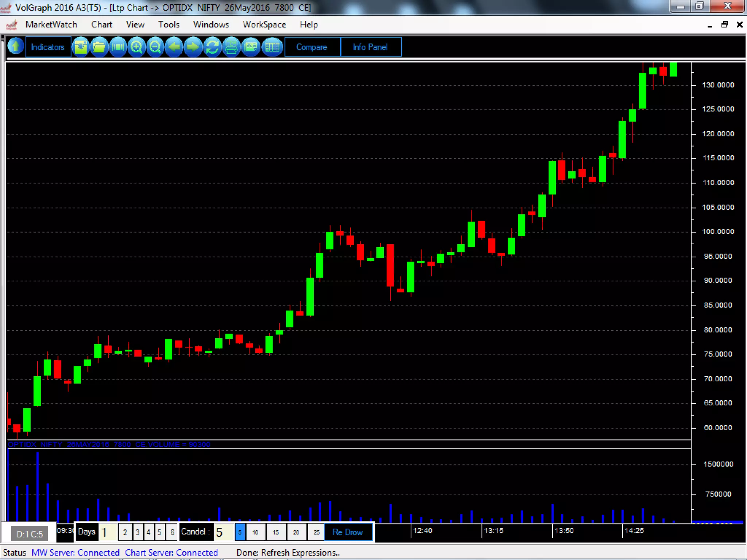Zoom out using the magnifier minus icon
The height and width of the screenshot is (560, 747).
tap(155, 47)
